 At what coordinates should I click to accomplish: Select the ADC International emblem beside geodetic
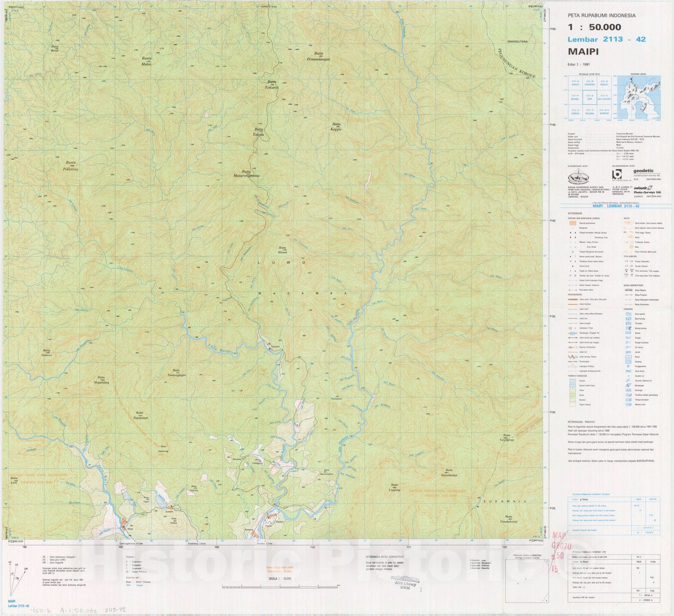click(618, 174)
